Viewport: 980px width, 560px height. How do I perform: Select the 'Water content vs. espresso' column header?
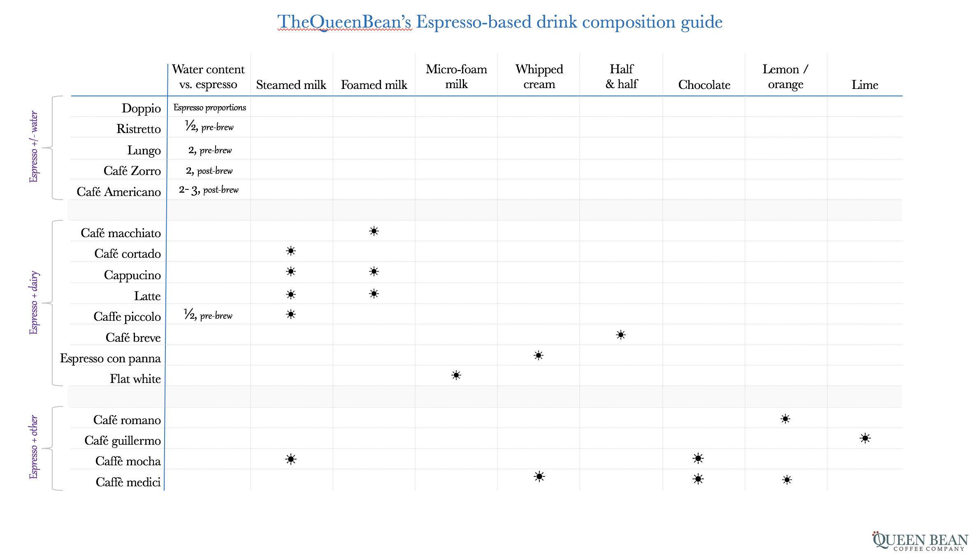click(x=208, y=77)
